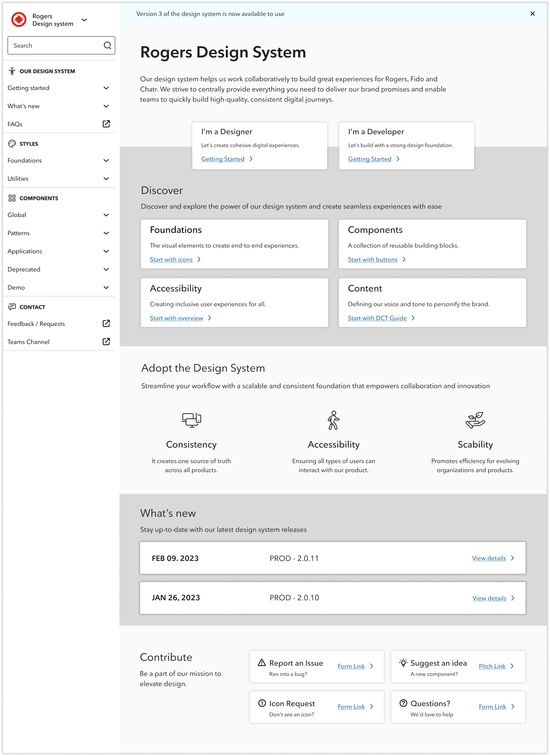Focus the Search input field
550x756 pixels.
[x=61, y=45]
